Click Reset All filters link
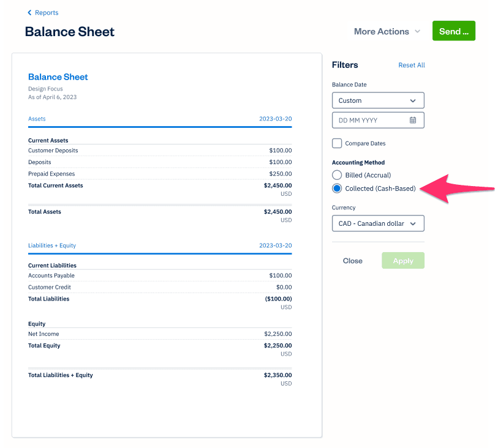 pos(411,65)
